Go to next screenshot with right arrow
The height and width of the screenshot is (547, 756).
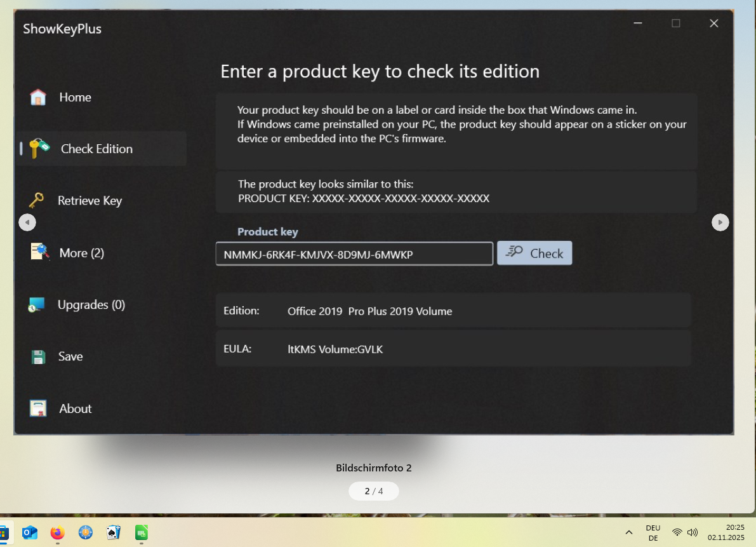720,222
